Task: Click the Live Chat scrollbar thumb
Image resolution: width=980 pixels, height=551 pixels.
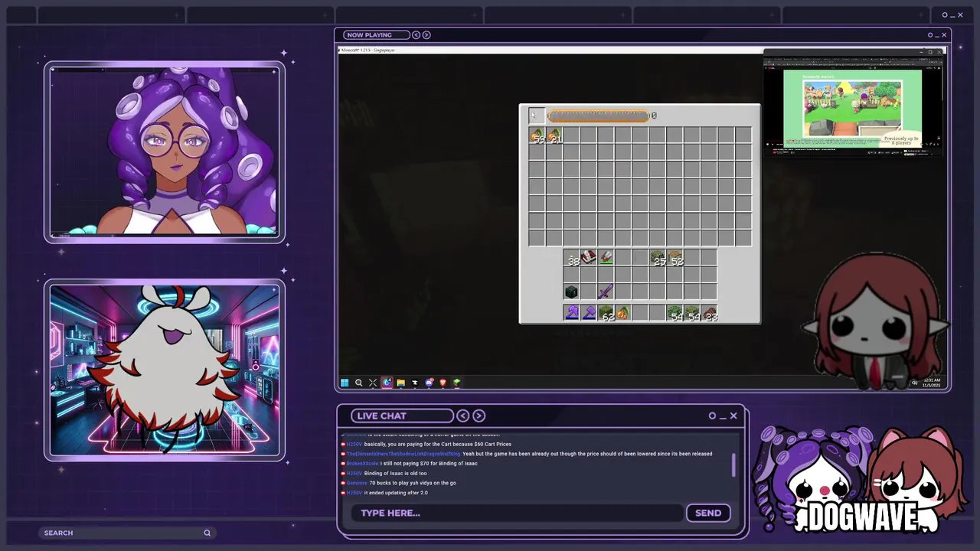Action: coord(734,465)
